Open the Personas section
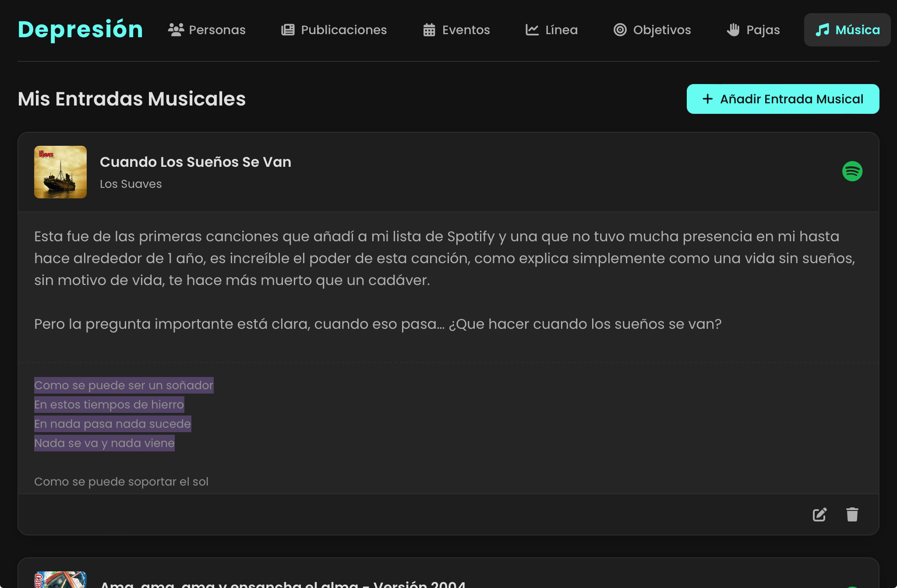 217,30
